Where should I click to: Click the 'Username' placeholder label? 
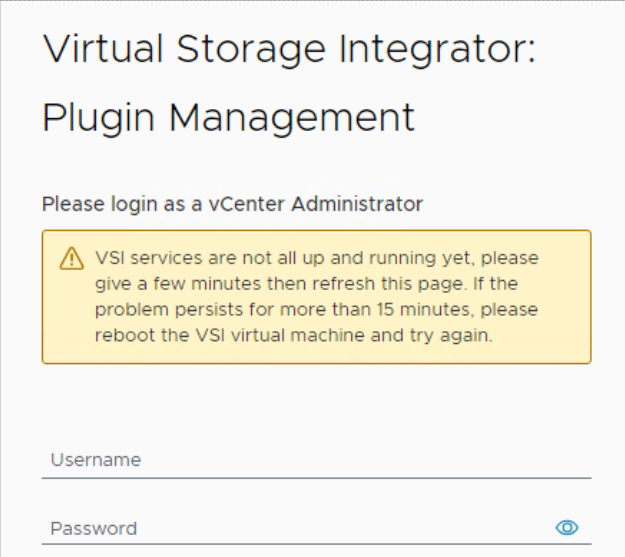(96, 461)
